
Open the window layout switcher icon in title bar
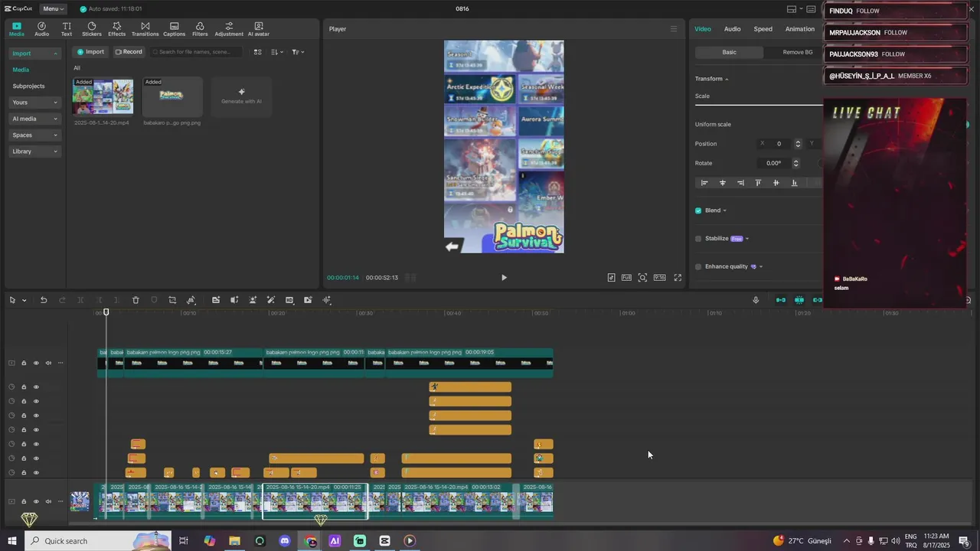coord(792,9)
